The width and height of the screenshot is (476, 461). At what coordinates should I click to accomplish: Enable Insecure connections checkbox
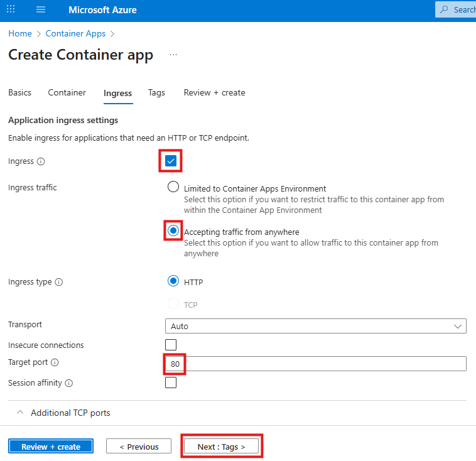171,345
